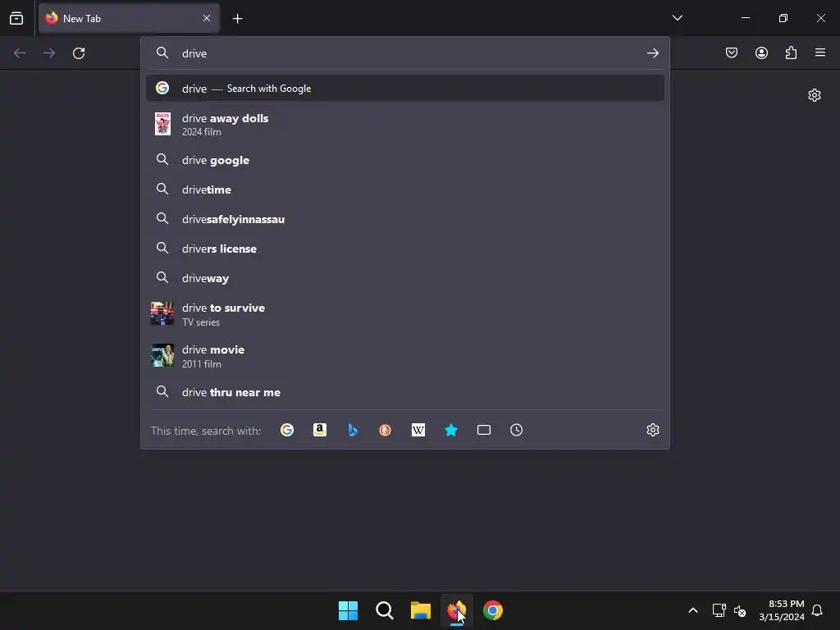
Task: Open the network status tray icon
Action: coord(719,610)
